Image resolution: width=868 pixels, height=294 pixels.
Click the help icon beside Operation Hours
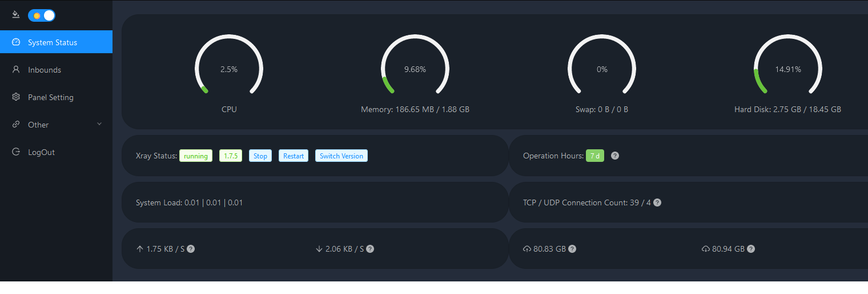[x=615, y=156]
